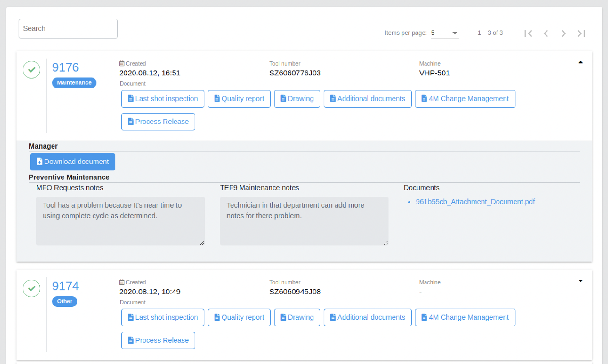Open request number 9176 link

tap(66, 67)
